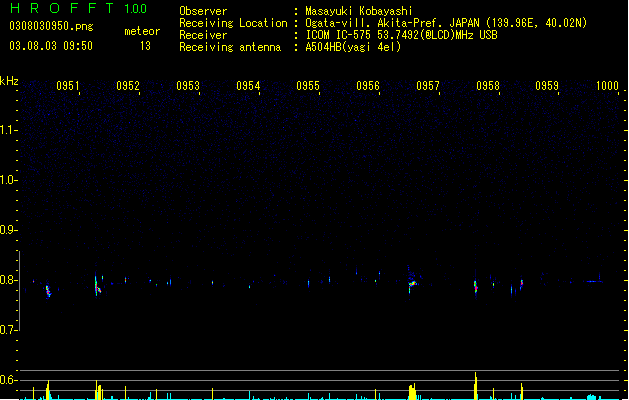
Task: Click the 0954 time axis label
Action: click(x=248, y=86)
